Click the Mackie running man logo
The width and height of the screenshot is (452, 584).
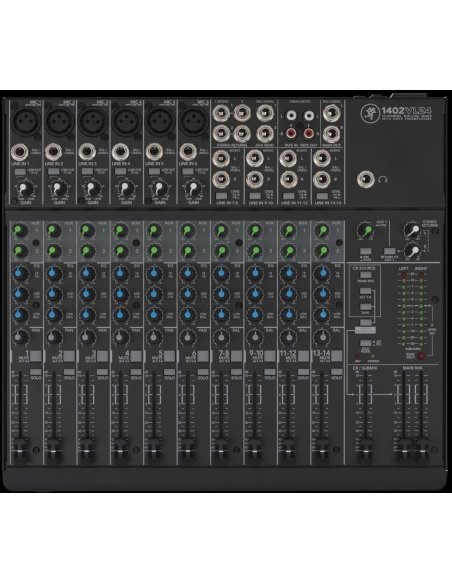point(369,112)
